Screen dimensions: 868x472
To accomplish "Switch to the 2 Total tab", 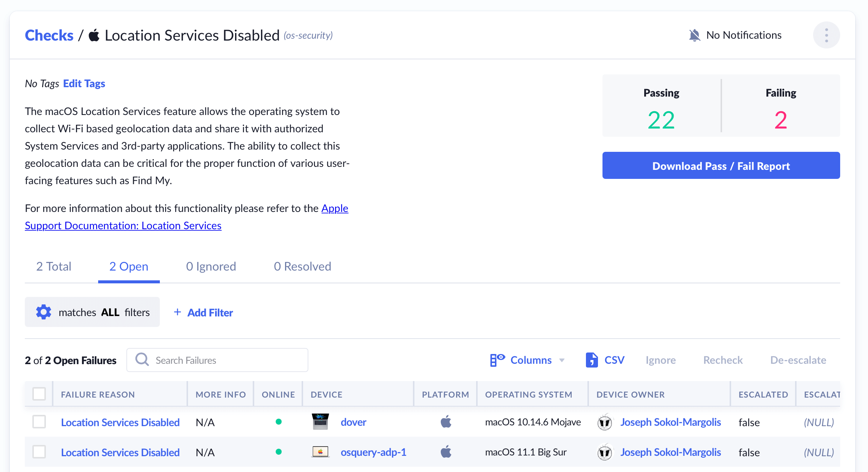I will pos(54,266).
